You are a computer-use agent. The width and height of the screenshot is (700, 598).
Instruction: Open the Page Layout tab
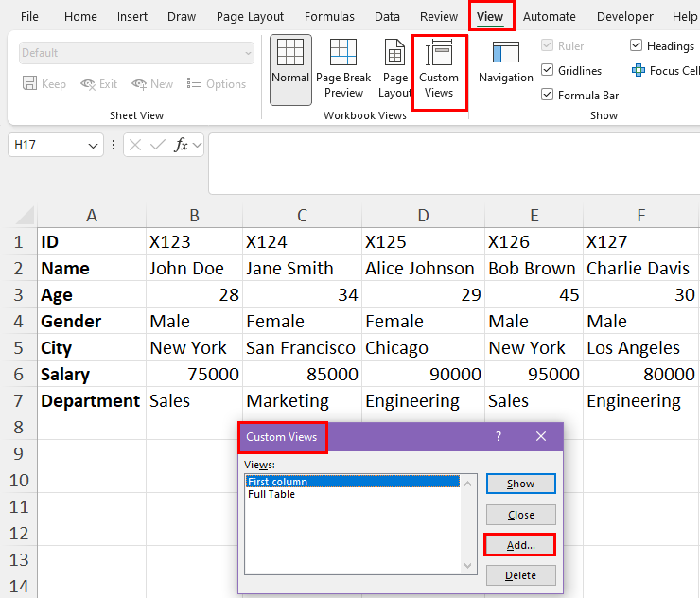(x=250, y=17)
